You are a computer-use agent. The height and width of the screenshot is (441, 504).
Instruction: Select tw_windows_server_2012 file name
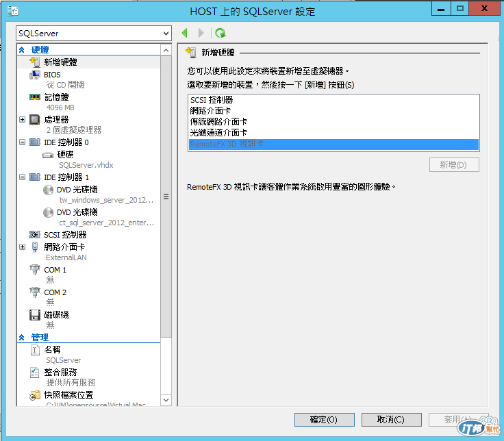pyautogui.click(x=106, y=200)
